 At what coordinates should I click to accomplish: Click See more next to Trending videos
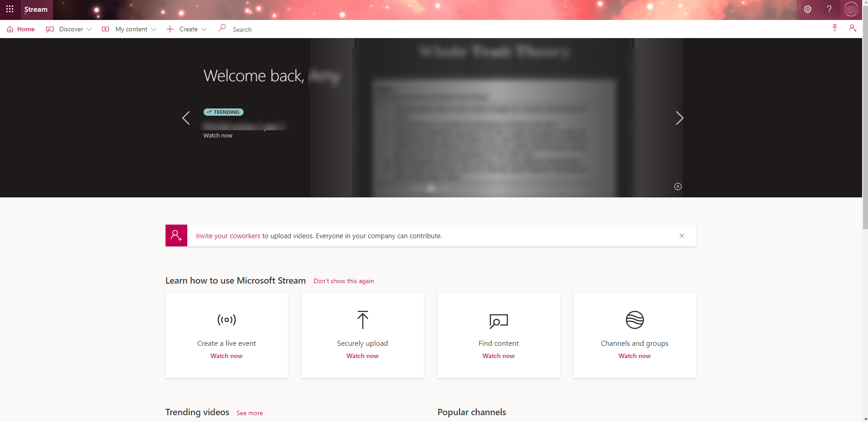pos(249,413)
